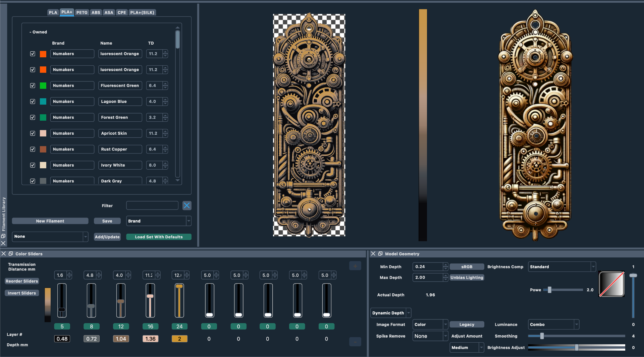Uncheck the Forest Green filament checkbox
The image size is (644, 357).
pyautogui.click(x=33, y=117)
